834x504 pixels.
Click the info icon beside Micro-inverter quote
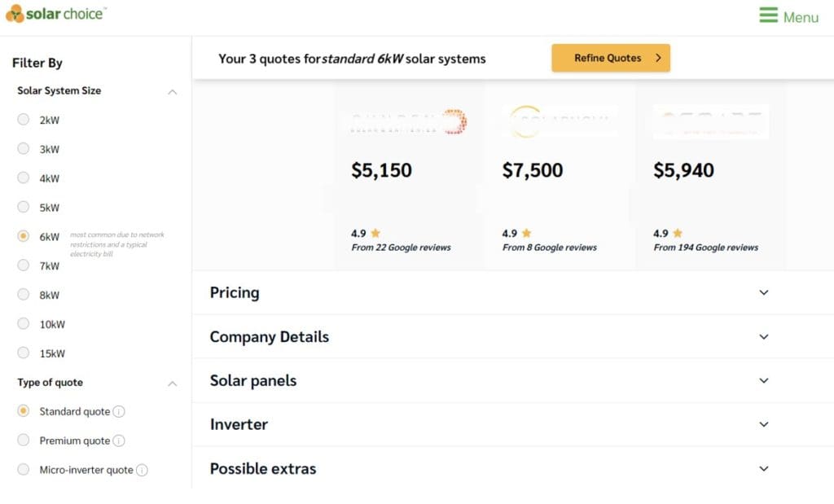tap(142, 471)
